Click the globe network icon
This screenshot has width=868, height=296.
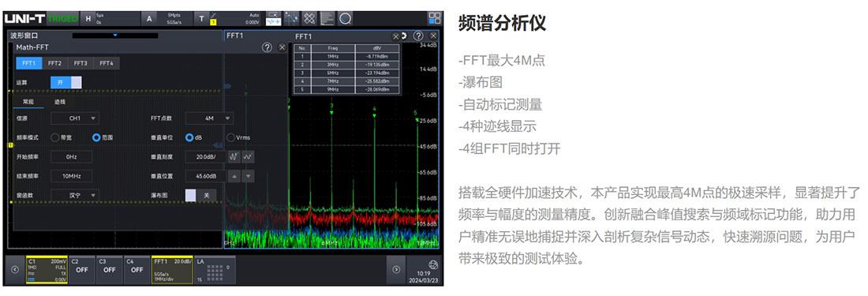[x=433, y=264]
